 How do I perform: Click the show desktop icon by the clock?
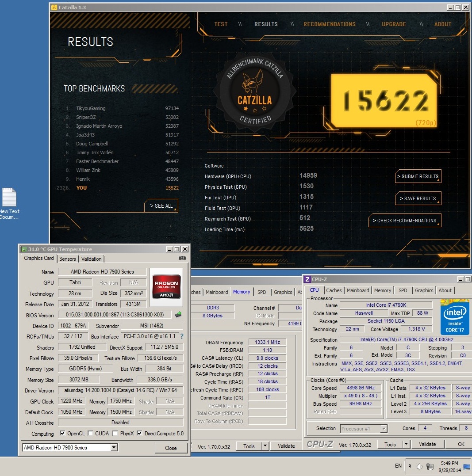click(467, 467)
